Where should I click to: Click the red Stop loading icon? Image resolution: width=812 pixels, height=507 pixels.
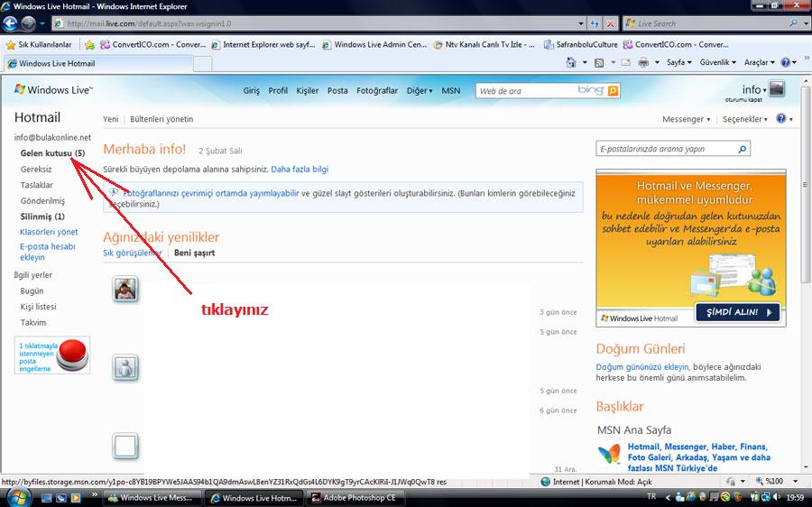[x=611, y=23]
